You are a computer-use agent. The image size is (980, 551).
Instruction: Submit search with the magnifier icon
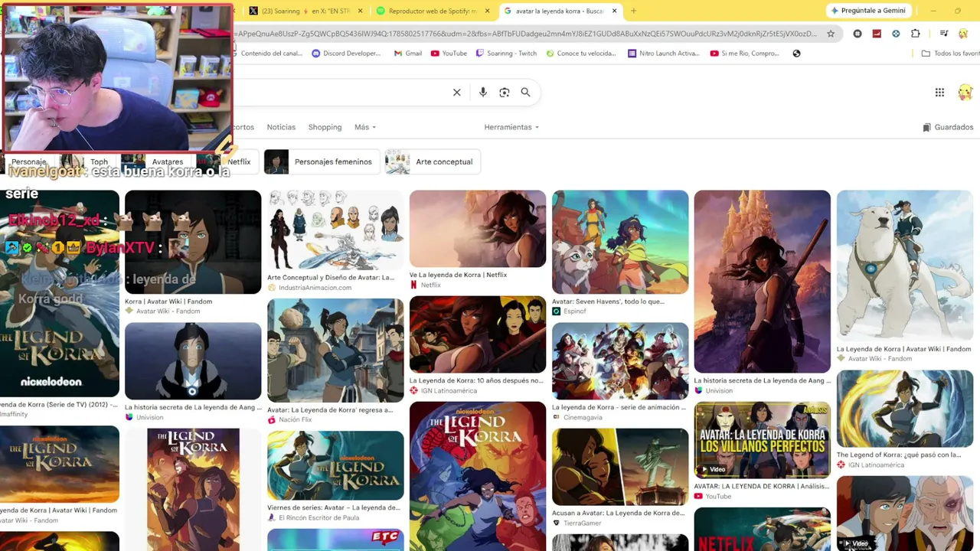pyautogui.click(x=526, y=93)
